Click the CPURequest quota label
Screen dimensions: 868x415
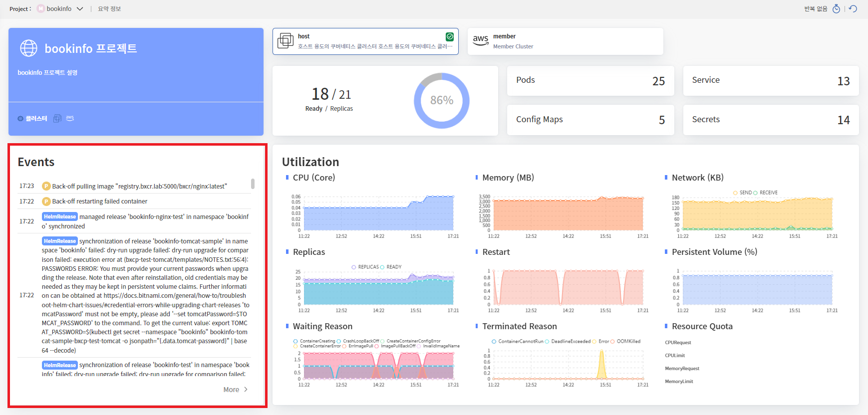[x=678, y=343]
